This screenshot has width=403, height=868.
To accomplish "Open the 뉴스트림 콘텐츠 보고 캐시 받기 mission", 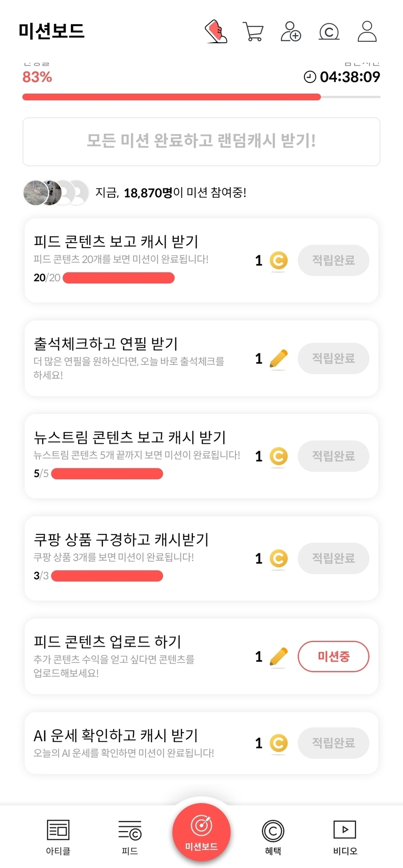I will pyautogui.click(x=130, y=437).
